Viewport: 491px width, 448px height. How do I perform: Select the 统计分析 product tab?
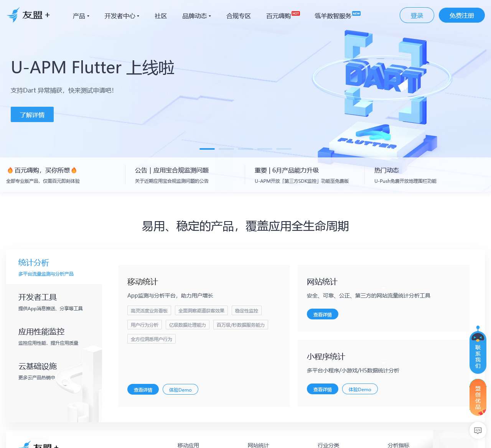(x=54, y=267)
